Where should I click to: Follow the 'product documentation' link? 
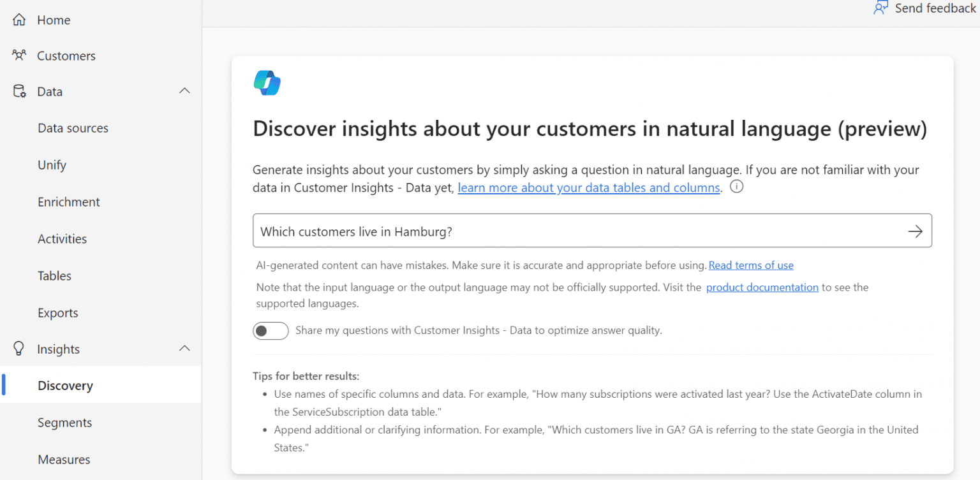point(762,287)
